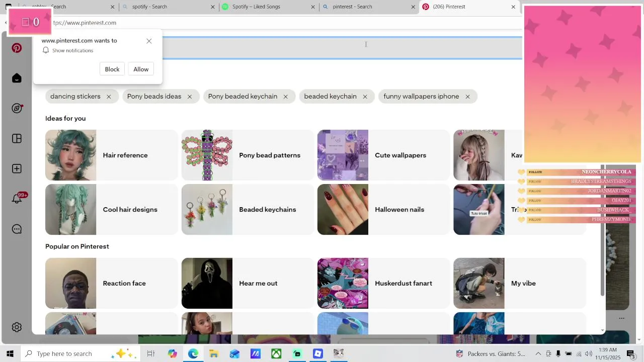Remove the 'beaded keychain' recent search
The width and height of the screenshot is (644, 362).
click(x=365, y=97)
